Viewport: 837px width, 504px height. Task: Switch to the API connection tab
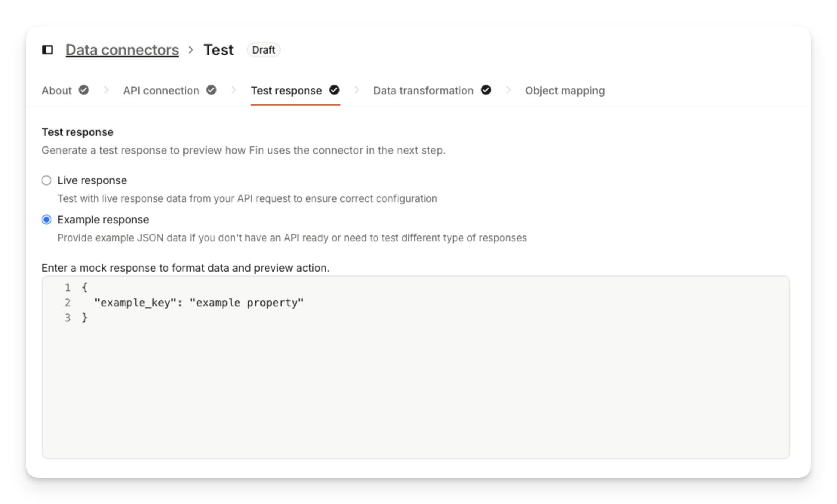click(x=161, y=91)
